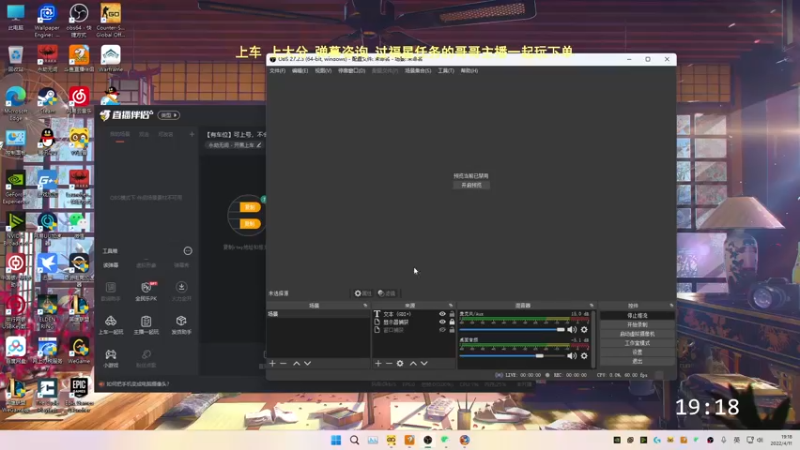This screenshot has width=800, height=450.
Task: Remove the selected source with the minus icon
Action: pyautogui.click(x=389, y=363)
